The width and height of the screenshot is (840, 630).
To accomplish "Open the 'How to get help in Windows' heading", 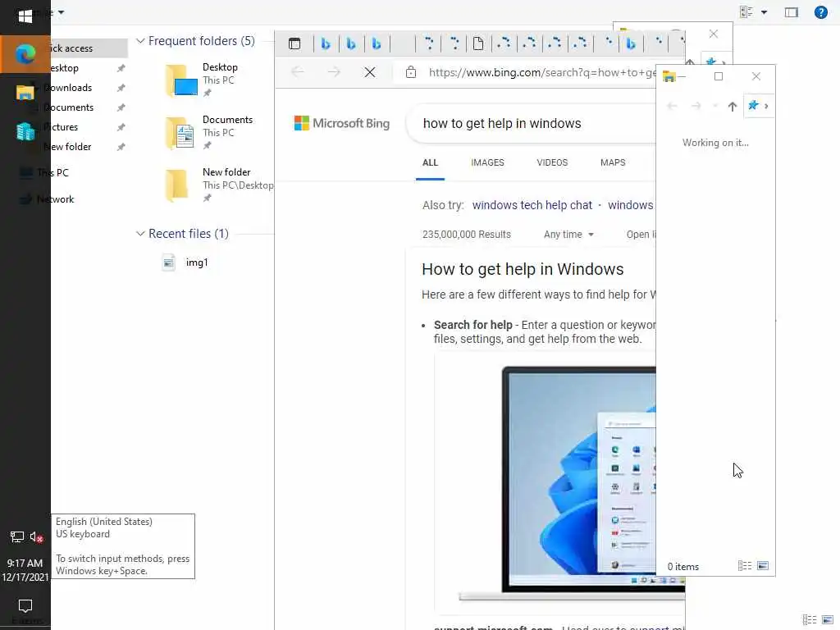I will click(x=523, y=269).
